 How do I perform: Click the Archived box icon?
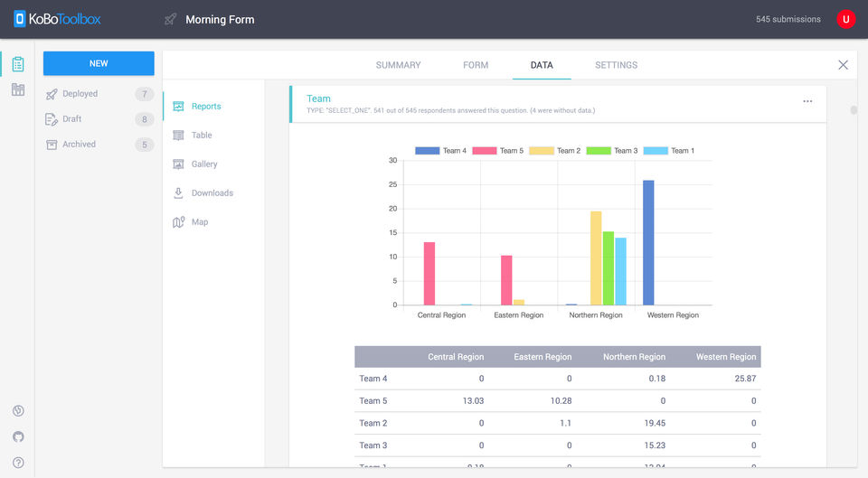[x=52, y=145]
